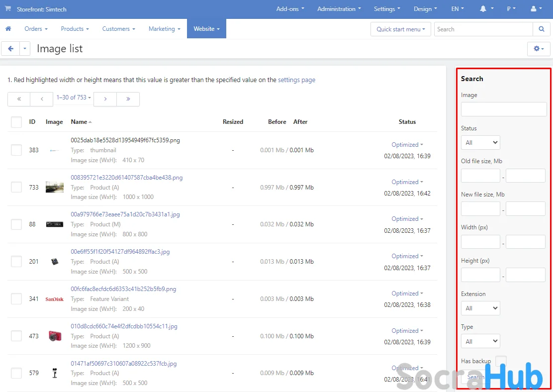Click the back arrow button
Image resolution: width=553 pixels, height=392 pixels.
click(10, 49)
